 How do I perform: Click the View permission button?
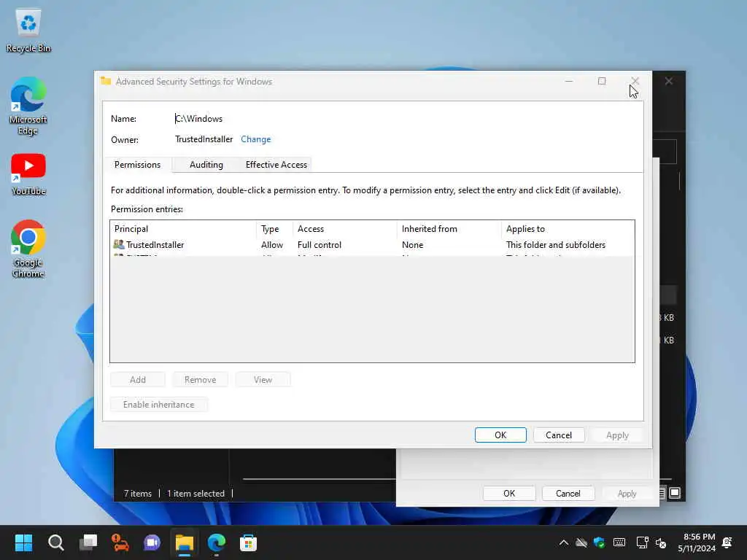(263, 379)
